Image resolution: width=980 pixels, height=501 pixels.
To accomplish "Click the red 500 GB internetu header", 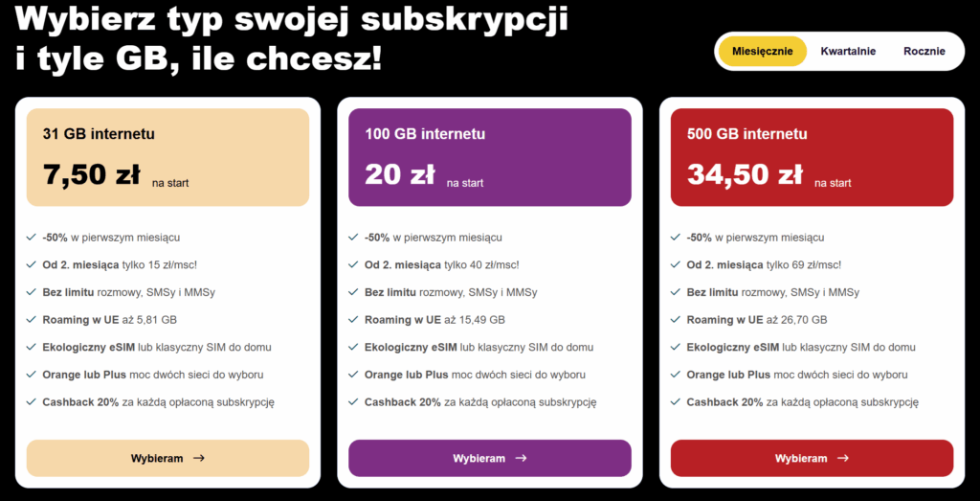I will click(x=812, y=157).
